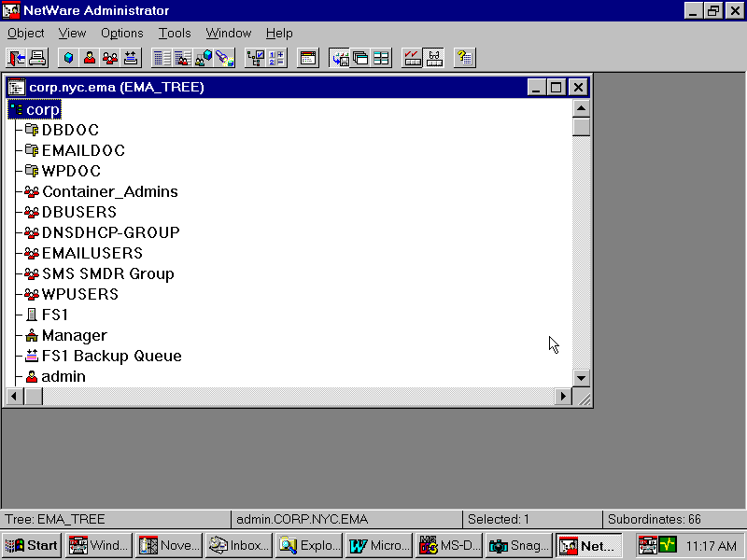Select the FS1 server object
Image resolution: width=747 pixels, height=560 pixels.
pos(55,315)
